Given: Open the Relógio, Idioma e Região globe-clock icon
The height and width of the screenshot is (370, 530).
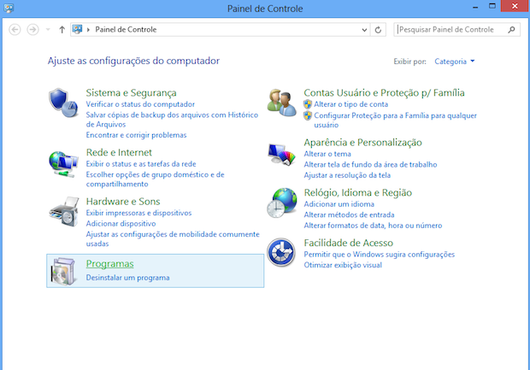Looking at the screenshot, I should [x=282, y=203].
